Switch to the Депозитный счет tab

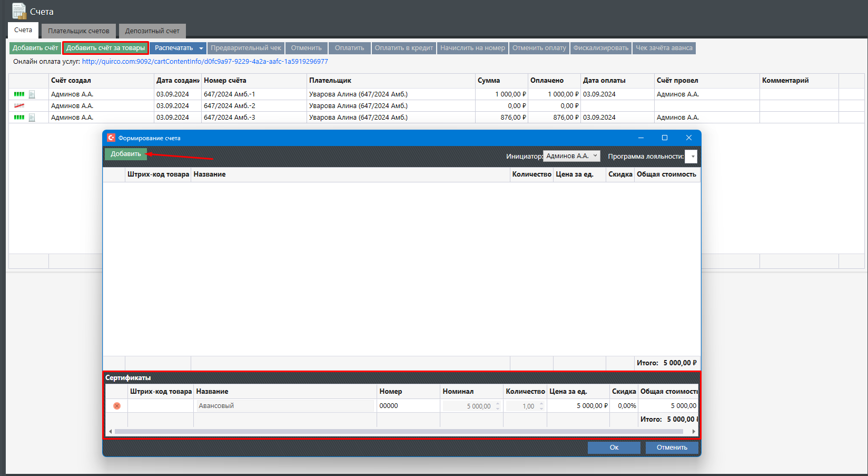[152, 31]
